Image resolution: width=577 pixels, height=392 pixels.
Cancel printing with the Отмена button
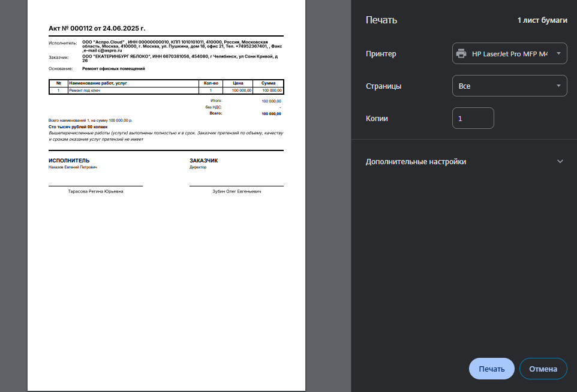pyautogui.click(x=543, y=369)
